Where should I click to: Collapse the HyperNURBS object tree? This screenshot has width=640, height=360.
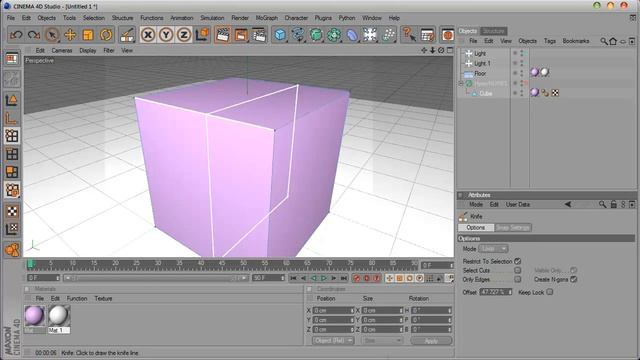click(461, 83)
